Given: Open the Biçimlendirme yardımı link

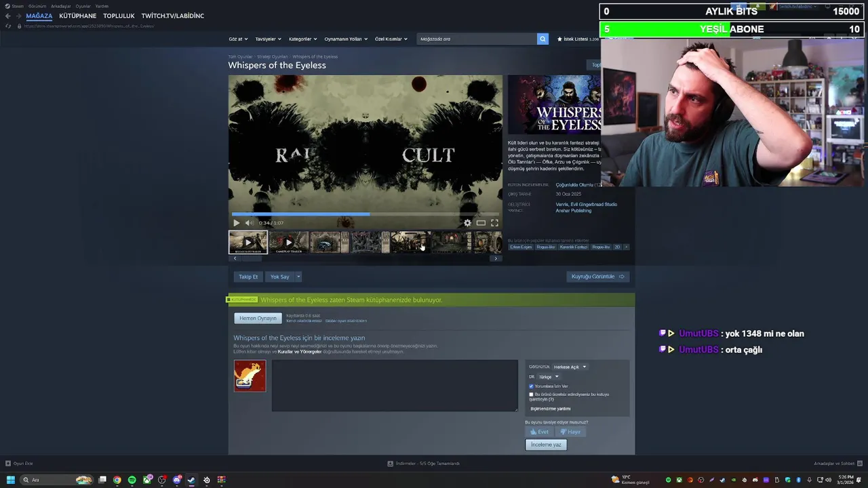Looking at the screenshot, I should click(x=550, y=409).
